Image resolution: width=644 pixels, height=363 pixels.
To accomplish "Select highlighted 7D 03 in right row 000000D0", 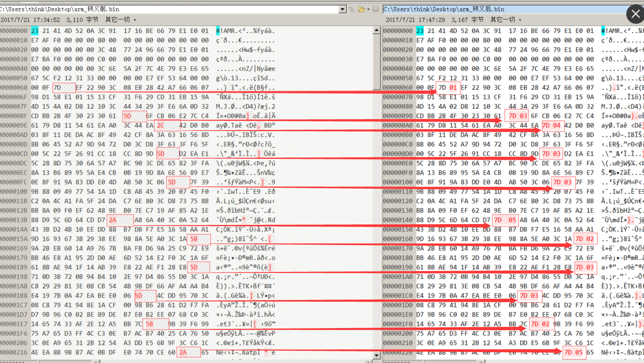I will (551, 154).
